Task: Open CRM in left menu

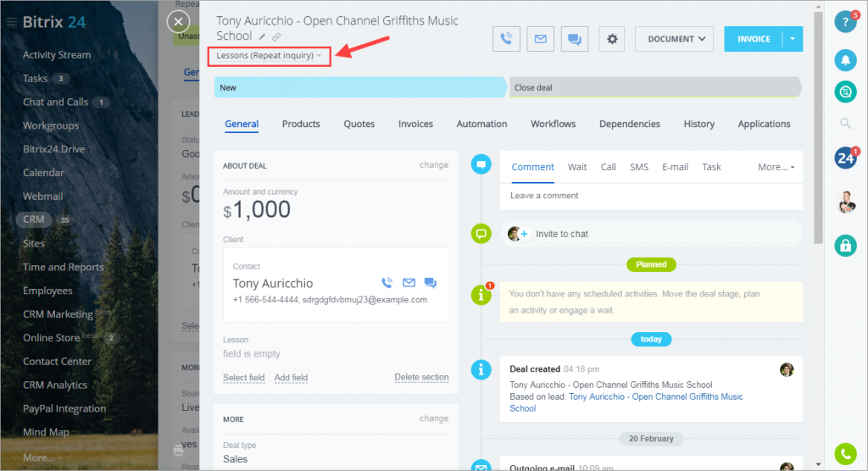Action: pos(34,219)
